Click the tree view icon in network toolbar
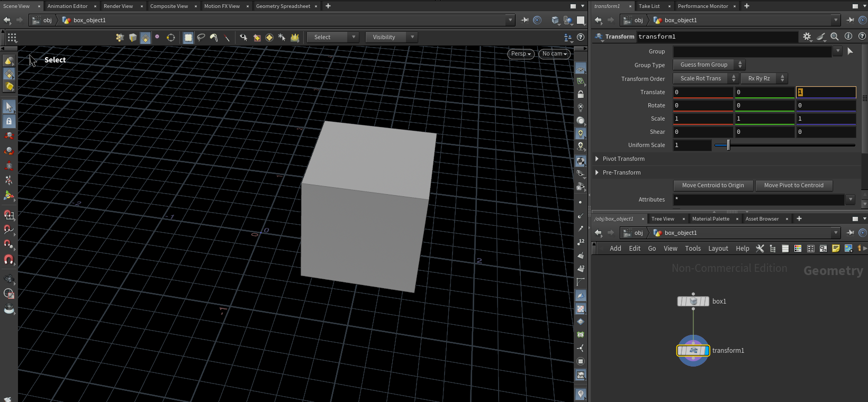The height and width of the screenshot is (402, 868). 773,248
